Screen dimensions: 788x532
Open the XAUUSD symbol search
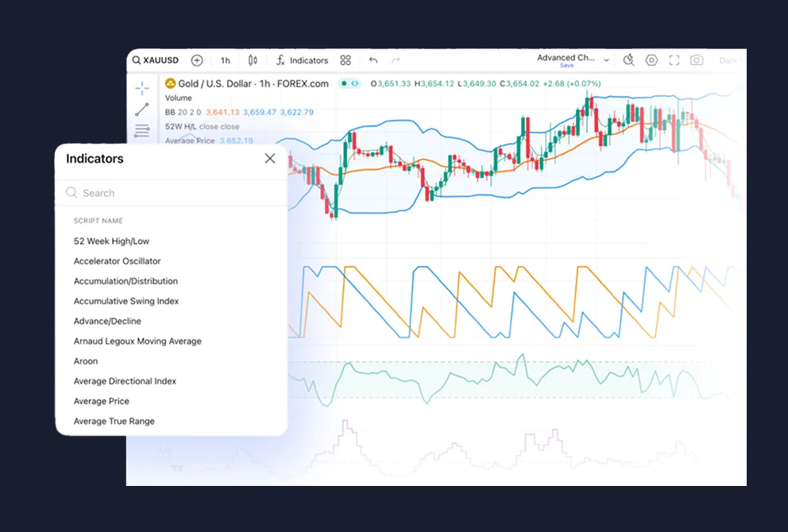(155, 60)
